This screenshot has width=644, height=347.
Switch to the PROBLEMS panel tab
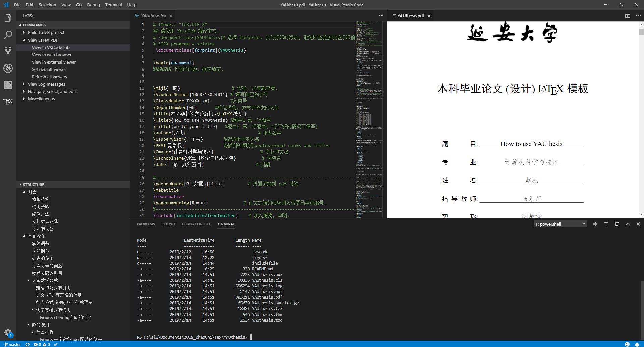point(146,224)
